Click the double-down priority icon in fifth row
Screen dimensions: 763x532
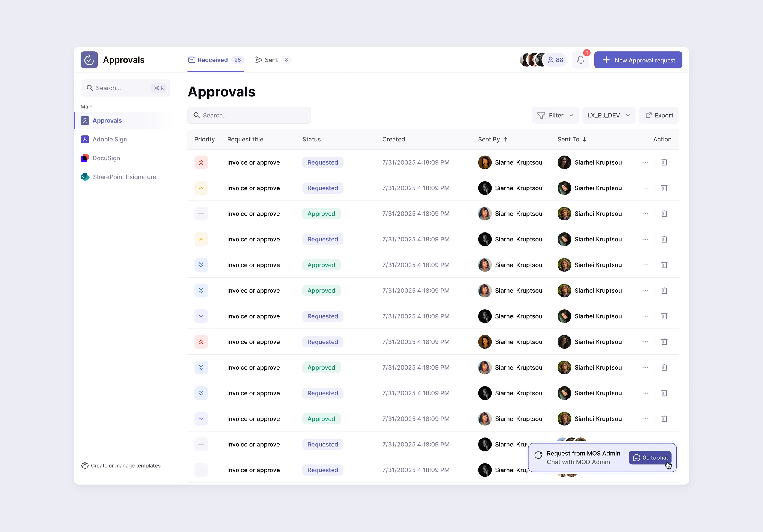[201, 265]
